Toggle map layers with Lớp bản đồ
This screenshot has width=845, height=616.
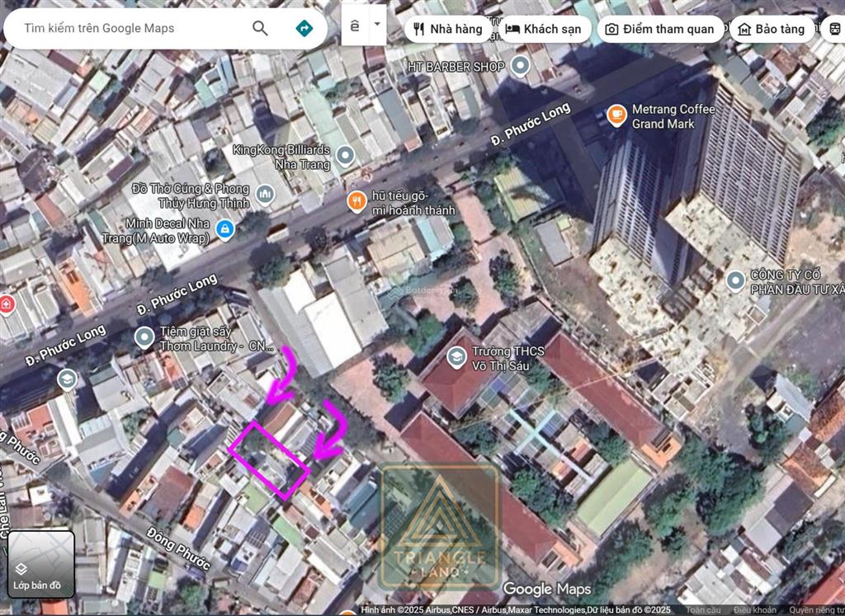tap(42, 564)
